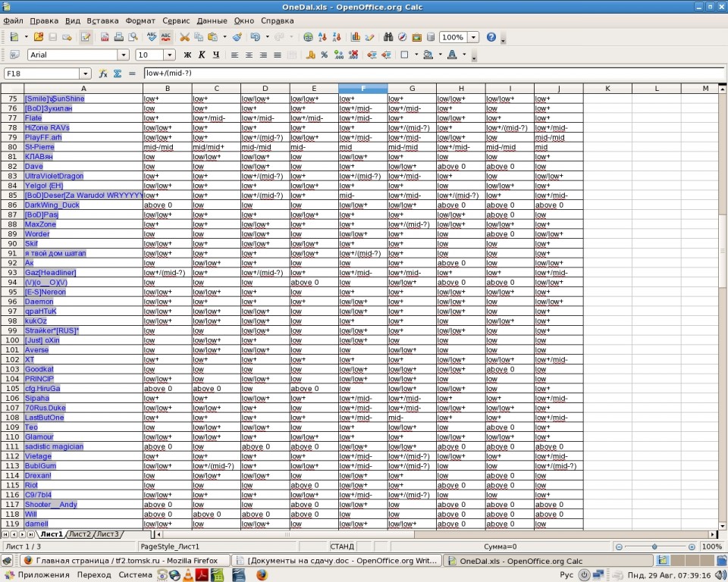Click the Copy icon
Screen dimensions: 728x582
(x=199, y=37)
